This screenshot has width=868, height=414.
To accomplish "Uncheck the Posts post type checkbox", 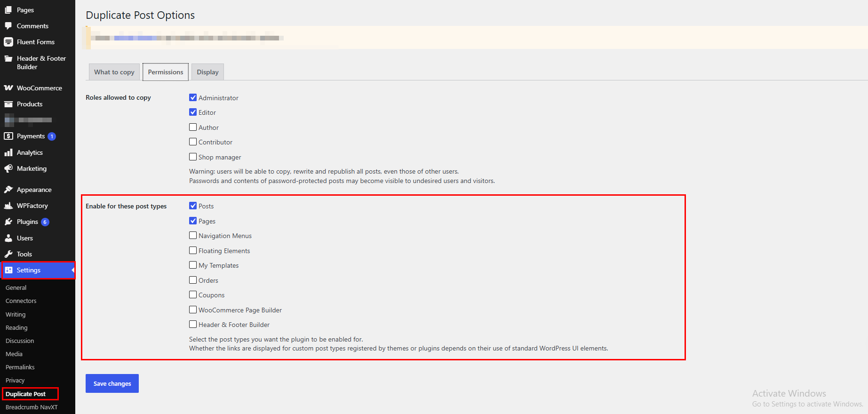I will 193,206.
